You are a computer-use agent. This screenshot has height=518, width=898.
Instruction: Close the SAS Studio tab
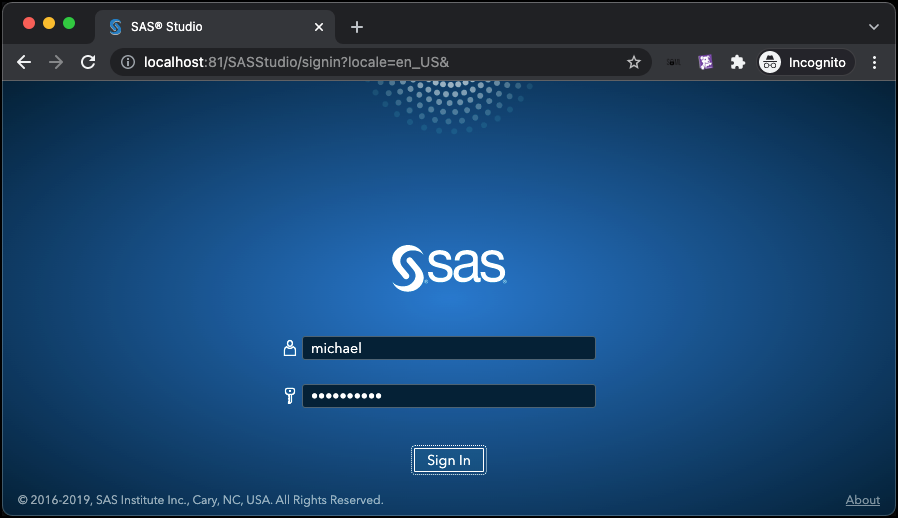319,27
